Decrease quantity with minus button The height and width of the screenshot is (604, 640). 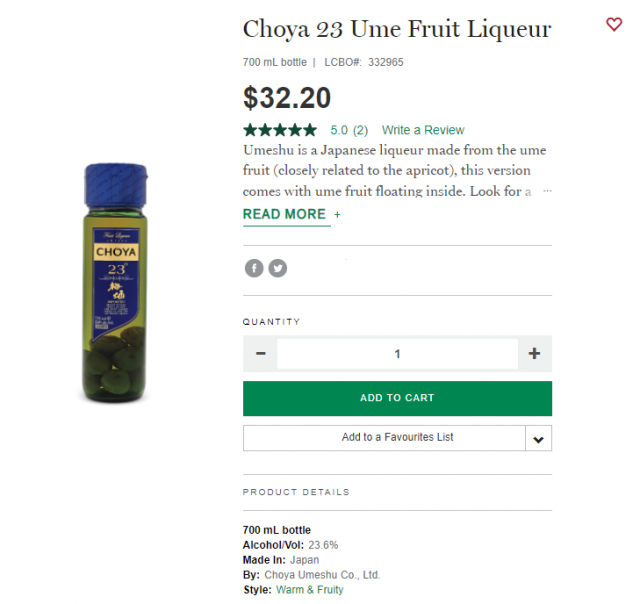click(260, 354)
